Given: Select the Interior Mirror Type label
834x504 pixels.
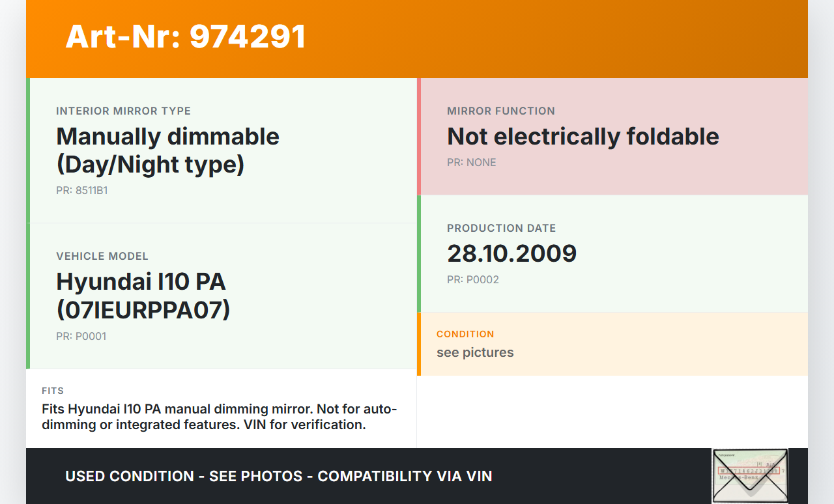Looking at the screenshot, I should [123, 111].
